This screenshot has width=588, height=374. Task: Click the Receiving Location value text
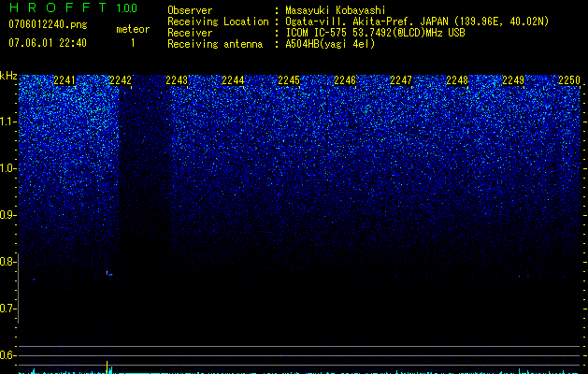[x=417, y=22]
